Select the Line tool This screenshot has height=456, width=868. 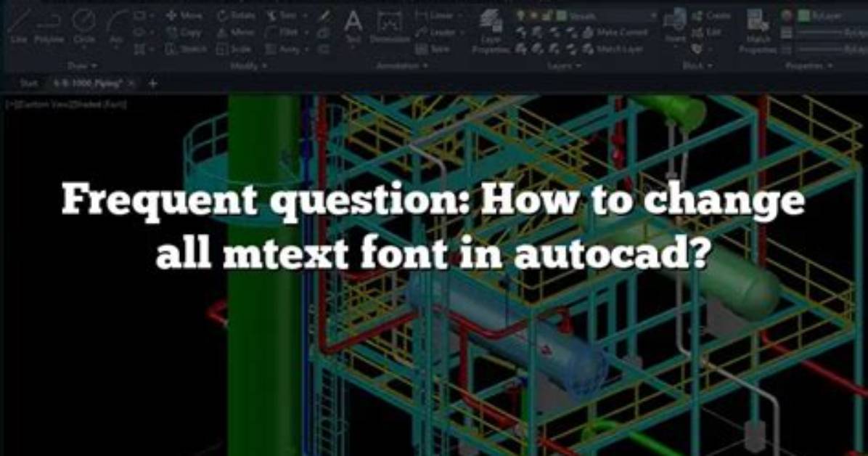18,27
